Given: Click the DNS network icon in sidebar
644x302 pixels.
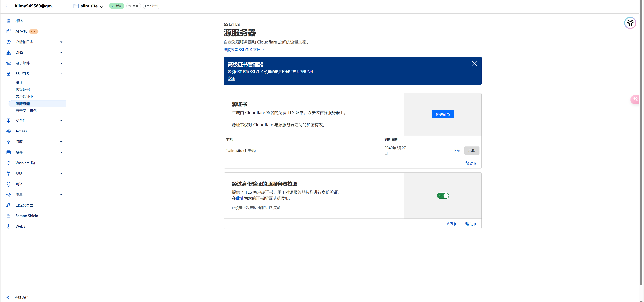Looking at the screenshot, I should click(x=9, y=53).
